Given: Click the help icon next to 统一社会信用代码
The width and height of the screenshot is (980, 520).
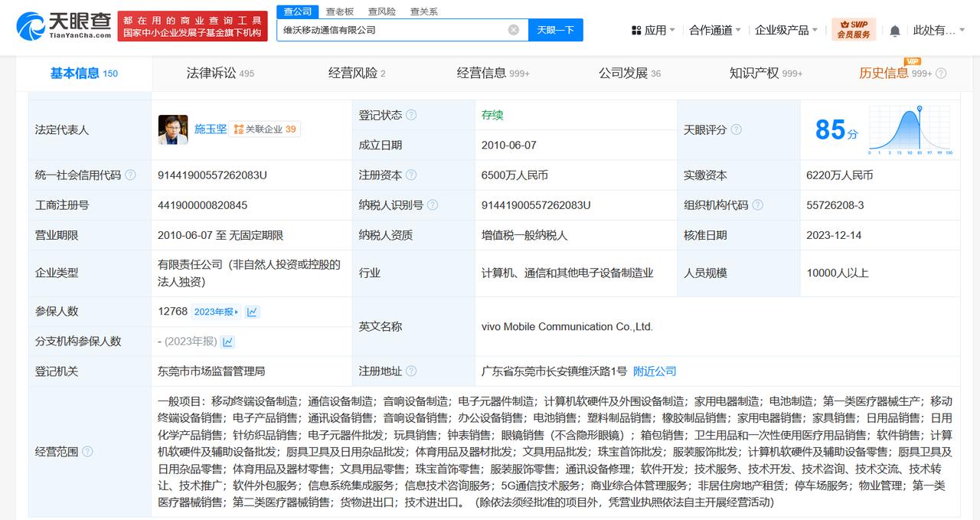Looking at the screenshot, I should tap(130, 175).
